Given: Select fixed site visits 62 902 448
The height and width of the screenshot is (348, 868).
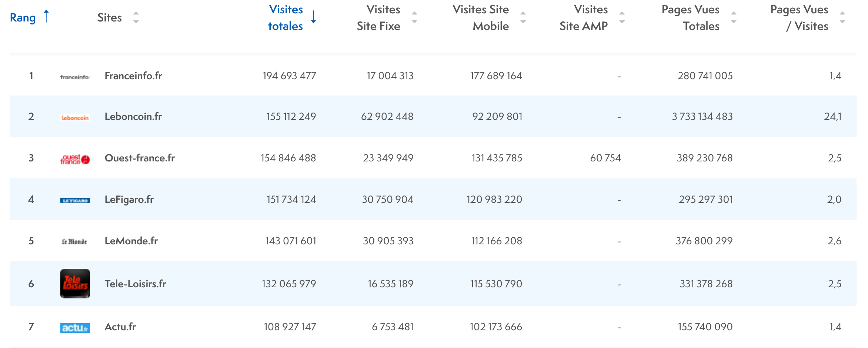Looking at the screenshot, I should (387, 117).
